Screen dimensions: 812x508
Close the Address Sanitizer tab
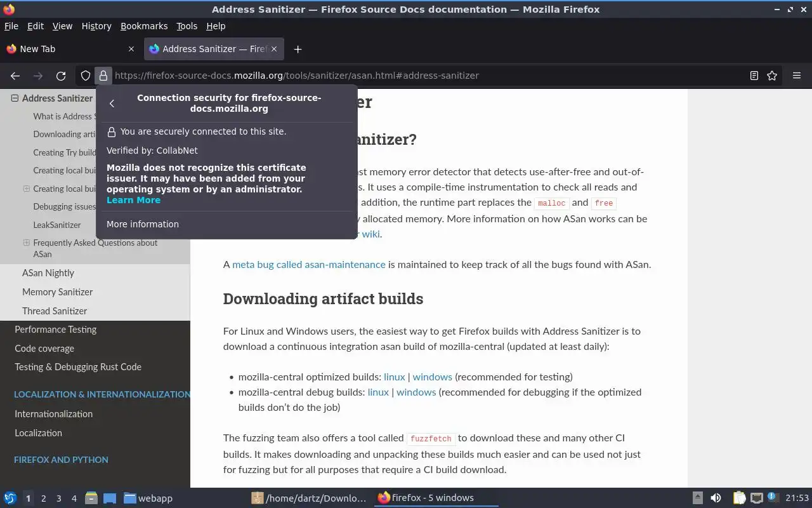point(274,49)
